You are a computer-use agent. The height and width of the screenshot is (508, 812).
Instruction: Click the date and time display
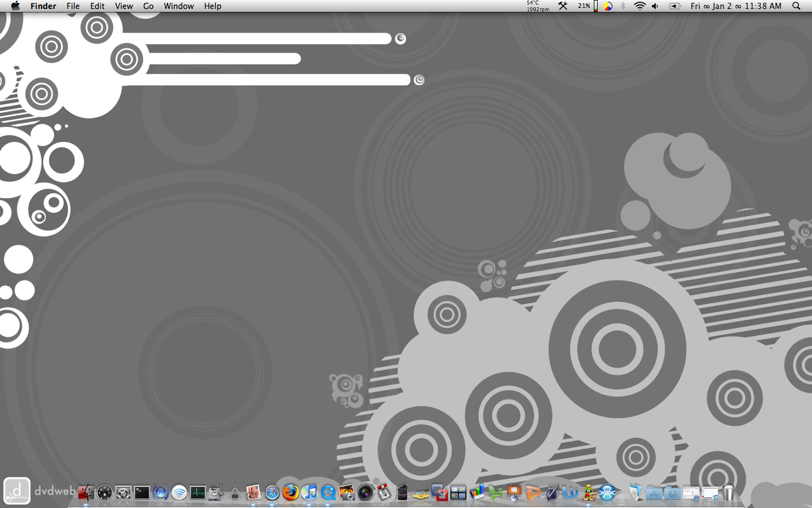pos(736,6)
